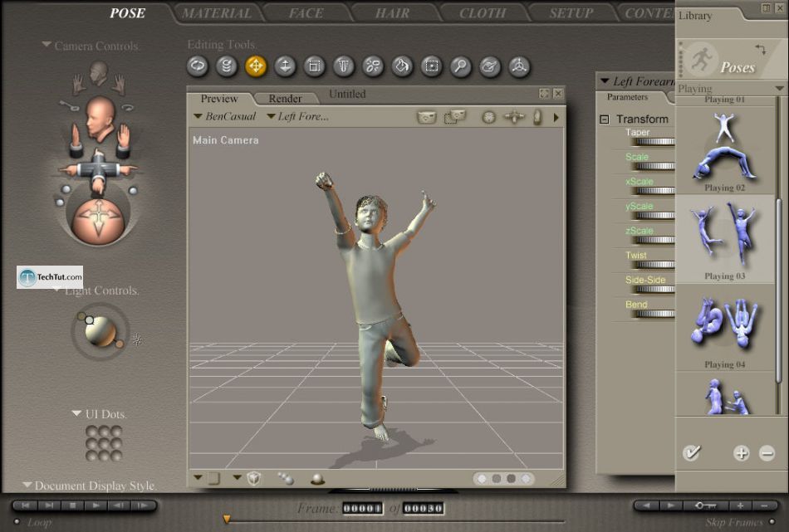Collapse the Camera Controls panel
The height and width of the screenshot is (532, 789).
[x=47, y=45]
